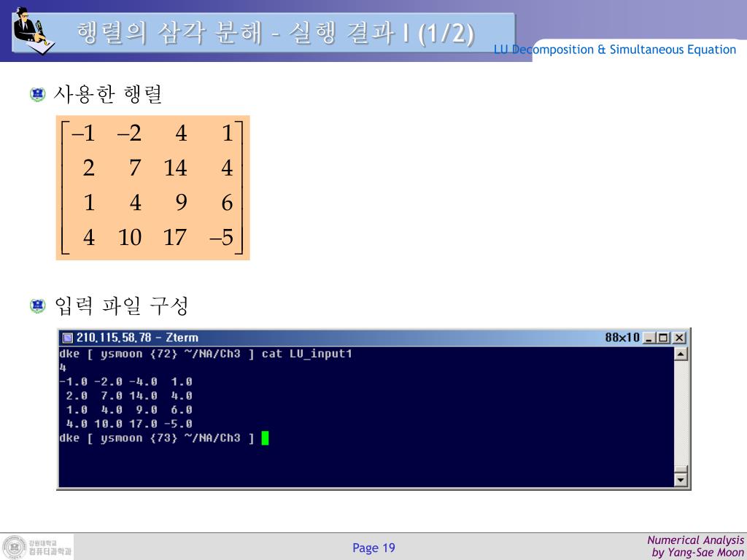This screenshot has height=560, width=747.
Task: Minimize the Zterm window
Action: tap(649, 338)
